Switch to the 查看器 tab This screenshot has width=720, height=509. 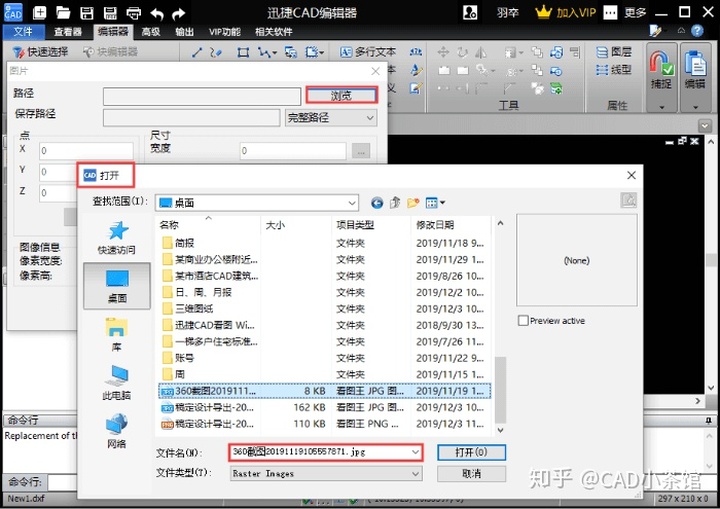(x=68, y=32)
